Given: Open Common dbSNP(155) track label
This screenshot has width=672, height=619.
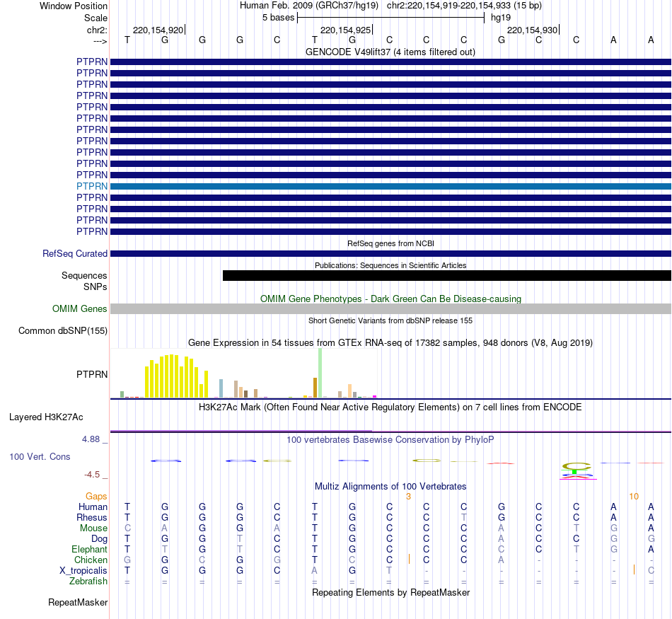Looking at the screenshot, I should pos(63,330).
